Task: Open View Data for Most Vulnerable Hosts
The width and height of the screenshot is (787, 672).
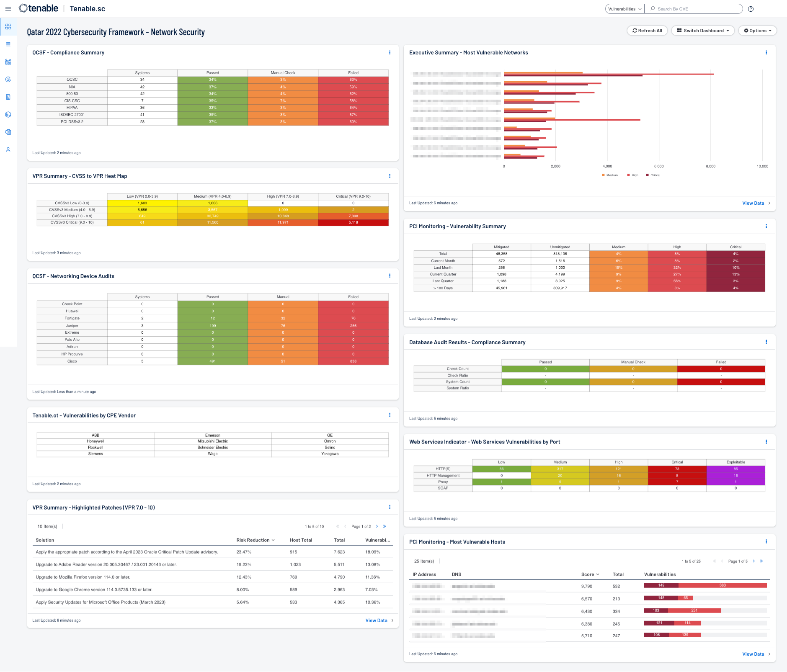Action: (x=756, y=654)
